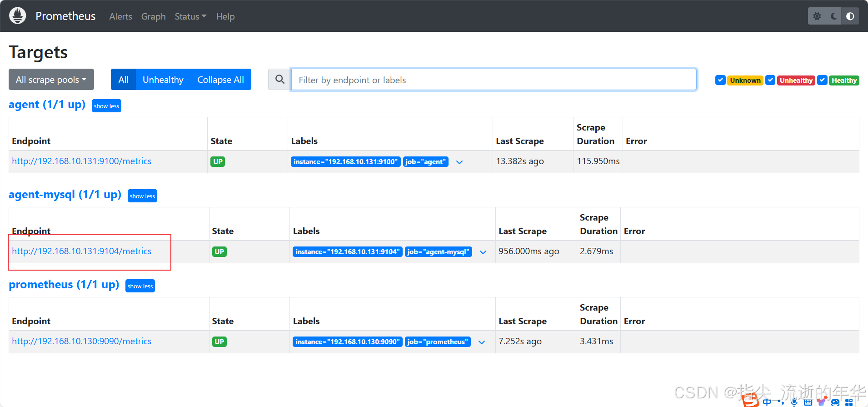Click the red Unhealthy badge label

pyautogui.click(x=796, y=80)
